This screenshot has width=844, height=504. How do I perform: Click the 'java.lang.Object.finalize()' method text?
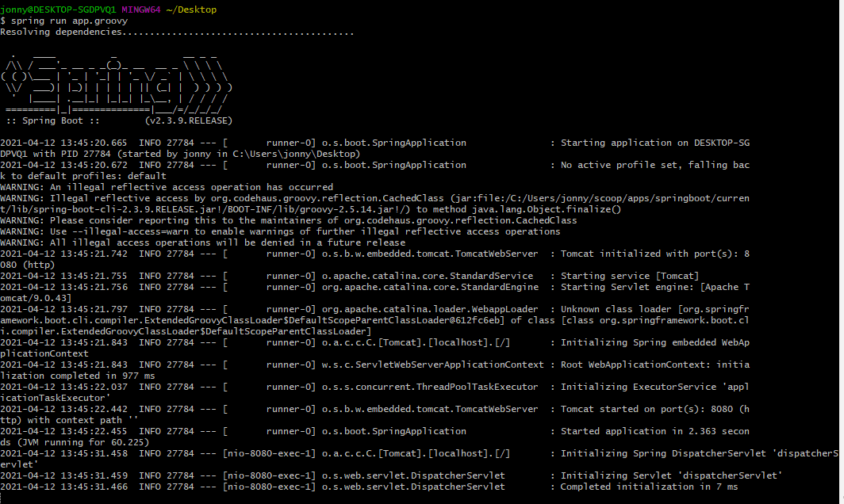(x=547, y=209)
